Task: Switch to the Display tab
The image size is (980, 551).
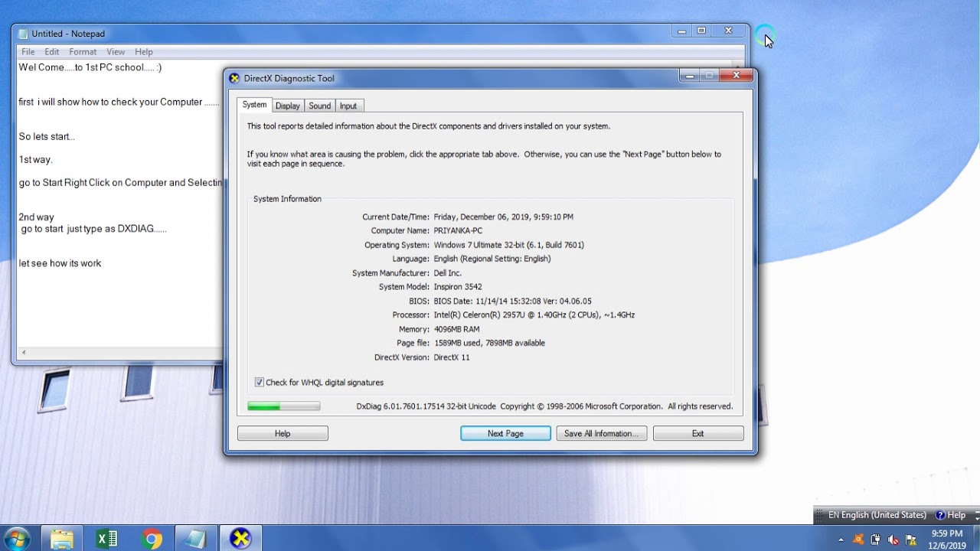Action: point(288,106)
